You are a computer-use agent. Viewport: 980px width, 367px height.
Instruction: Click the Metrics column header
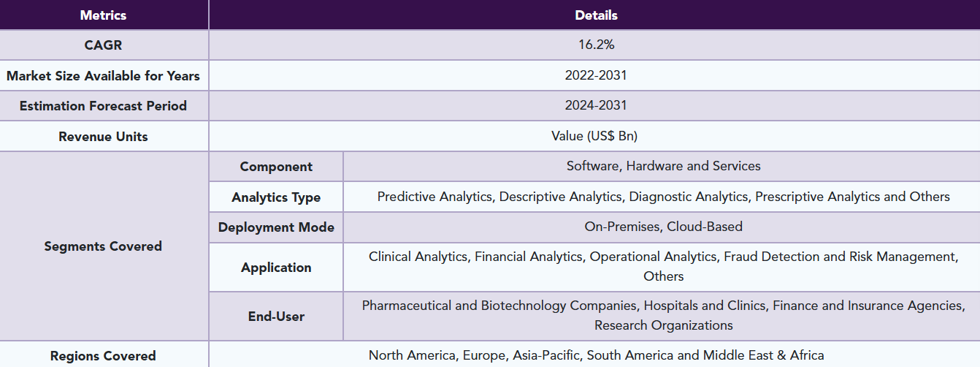point(103,15)
